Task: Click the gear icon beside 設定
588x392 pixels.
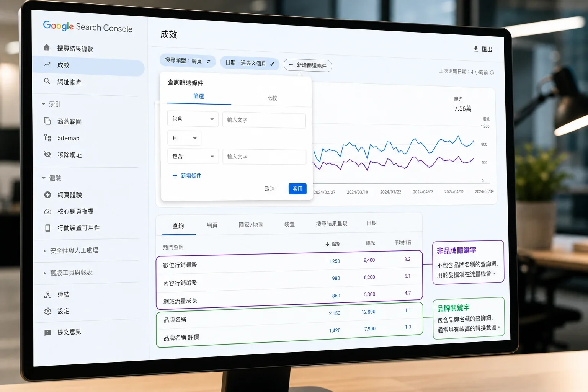Action: pos(48,311)
